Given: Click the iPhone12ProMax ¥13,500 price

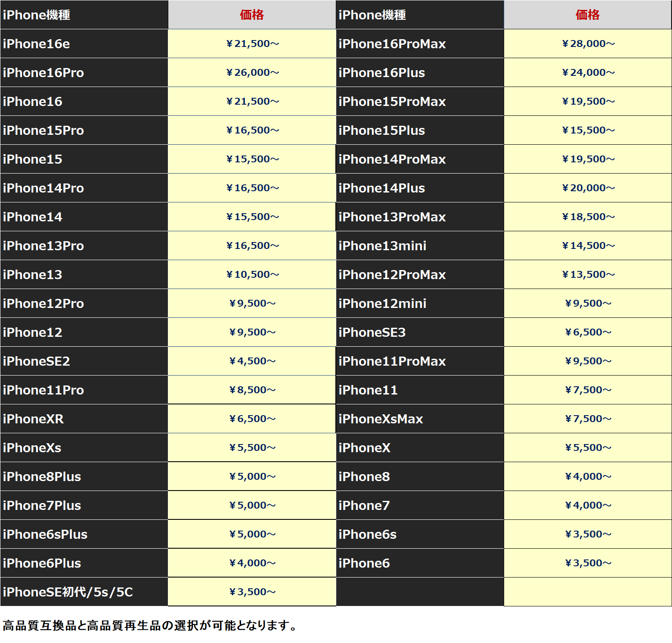Looking at the screenshot, I should pos(588,275).
